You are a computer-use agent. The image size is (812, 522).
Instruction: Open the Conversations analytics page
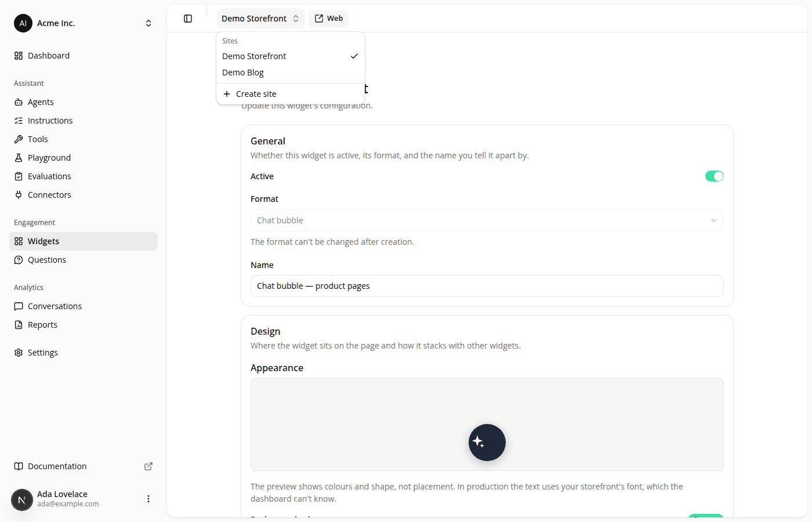(x=84, y=306)
